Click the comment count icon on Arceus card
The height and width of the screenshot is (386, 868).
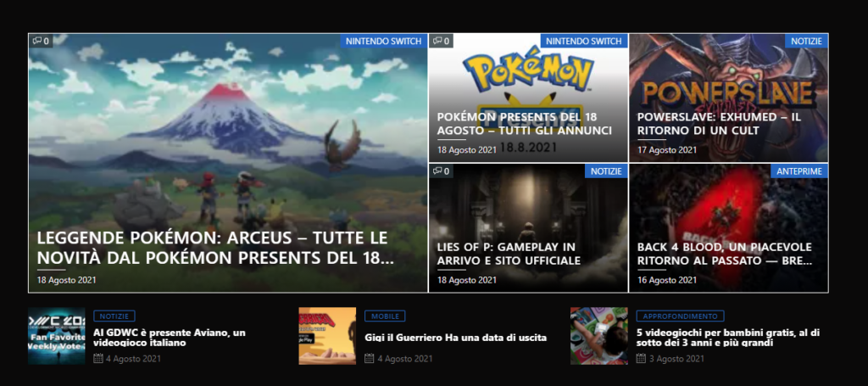[37, 41]
